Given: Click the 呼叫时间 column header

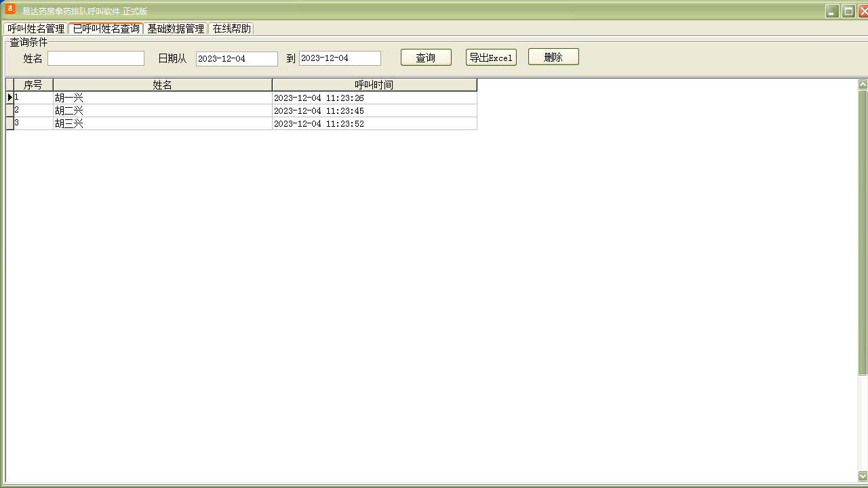Looking at the screenshot, I should tap(374, 85).
